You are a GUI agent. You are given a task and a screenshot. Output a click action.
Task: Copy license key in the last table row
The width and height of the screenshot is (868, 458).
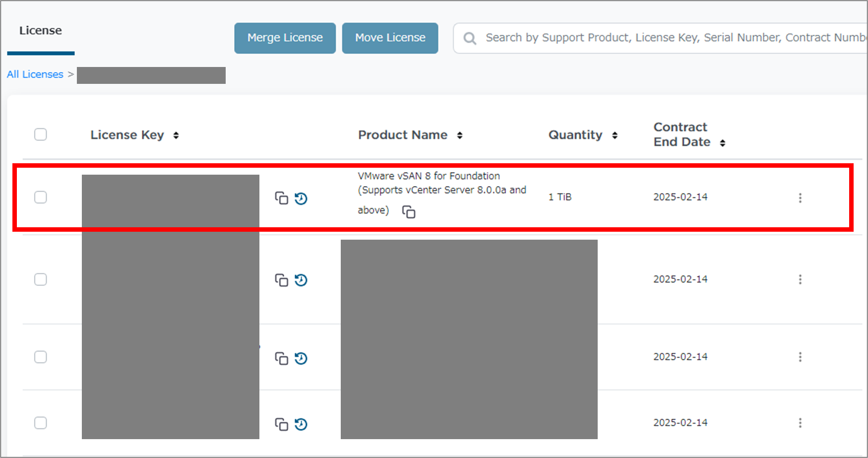[x=281, y=424]
